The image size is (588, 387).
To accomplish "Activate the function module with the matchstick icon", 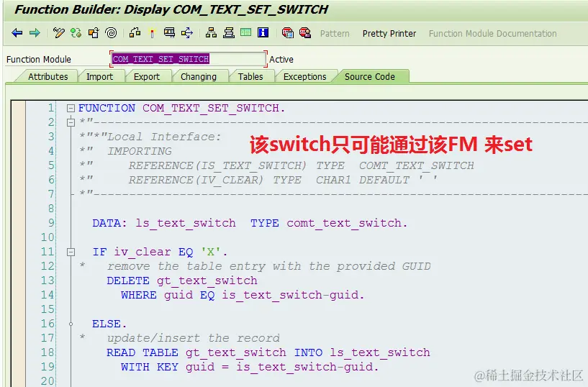I will [x=153, y=33].
